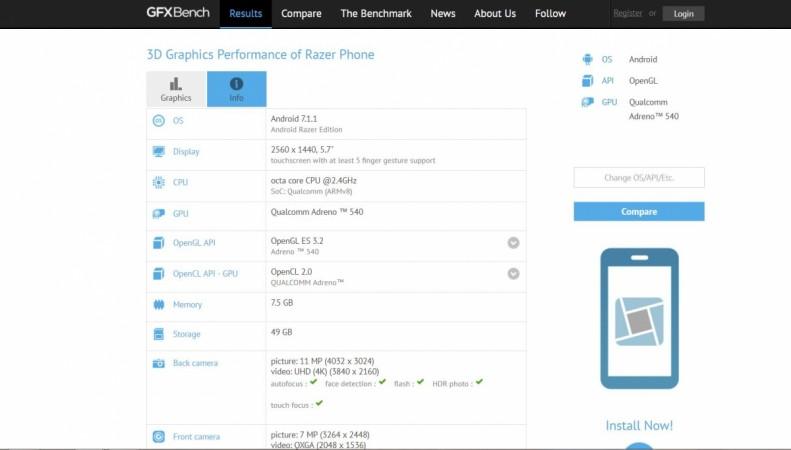Click the OpenCL API - GPU icon
The height and width of the screenshot is (450, 791).
tap(158, 273)
